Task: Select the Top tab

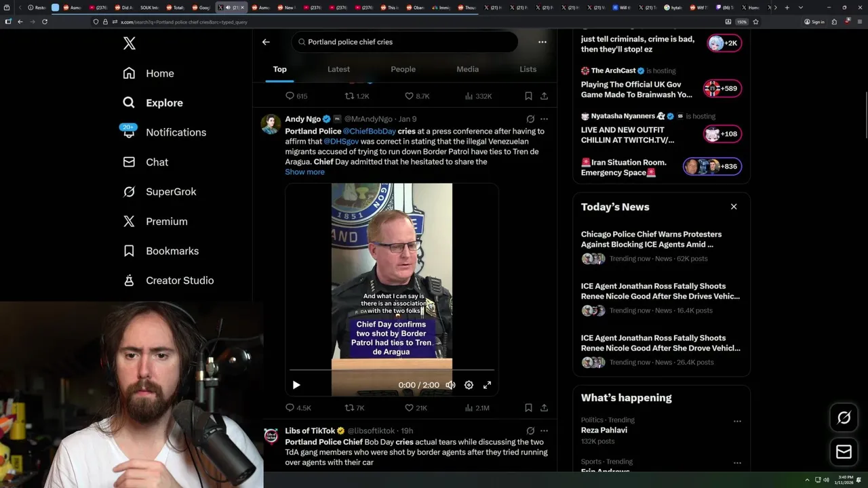Action: click(x=279, y=69)
